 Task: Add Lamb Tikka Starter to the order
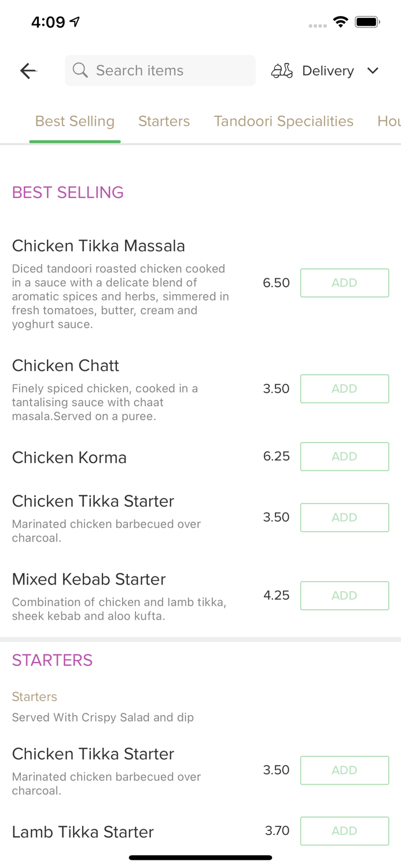[x=344, y=831]
